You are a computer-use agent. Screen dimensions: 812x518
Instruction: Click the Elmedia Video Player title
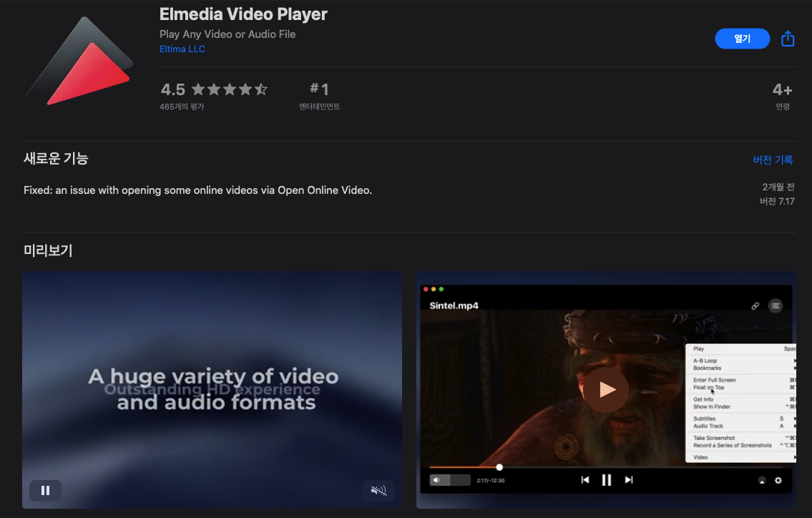point(243,14)
